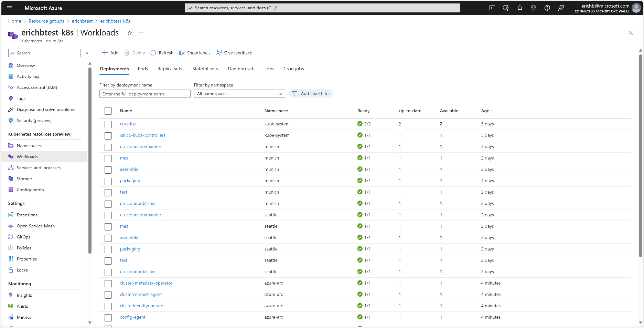This screenshot has width=644, height=328.
Task: Switch to the Jobs tab
Action: pyautogui.click(x=269, y=69)
